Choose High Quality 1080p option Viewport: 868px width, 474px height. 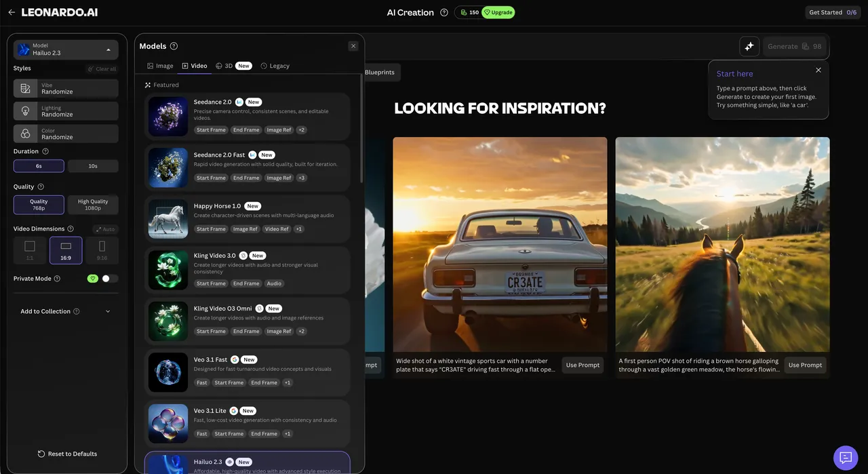click(x=93, y=205)
